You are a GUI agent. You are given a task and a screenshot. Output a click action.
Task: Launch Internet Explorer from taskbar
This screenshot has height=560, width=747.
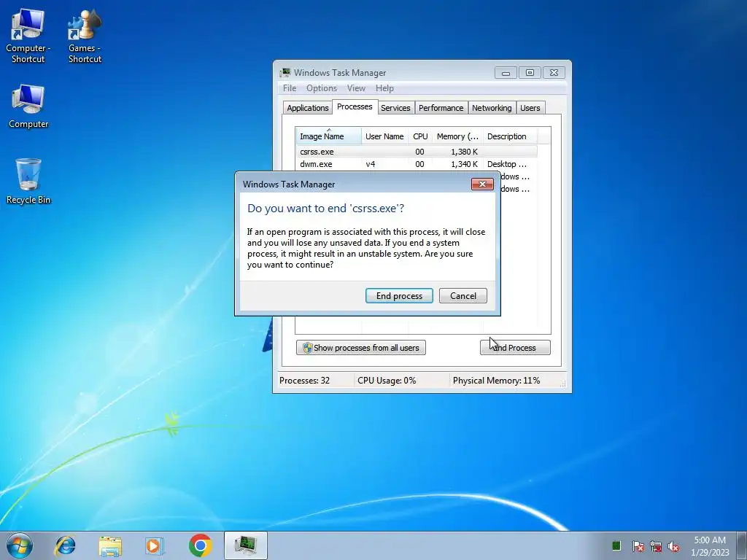[65, 545]
